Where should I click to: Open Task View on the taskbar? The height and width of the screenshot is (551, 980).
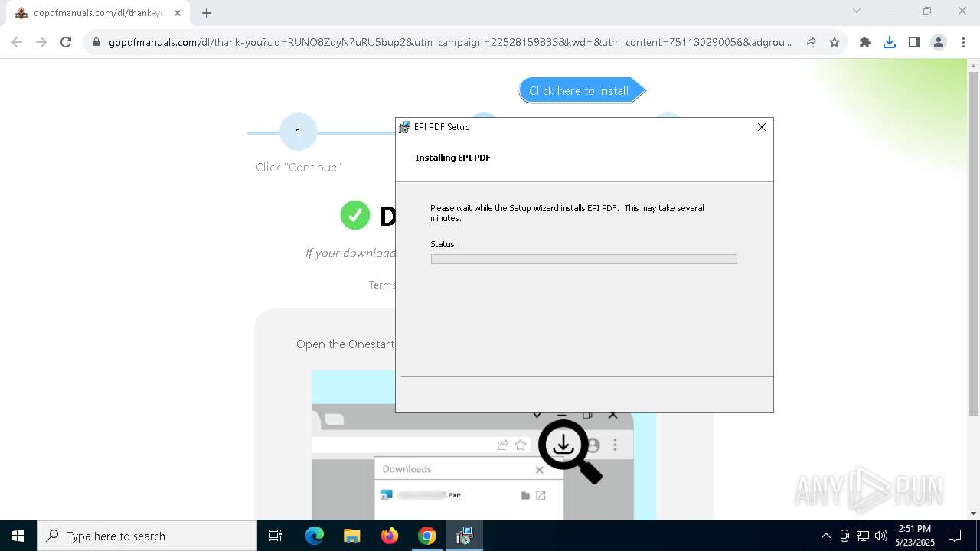(276, 536)
